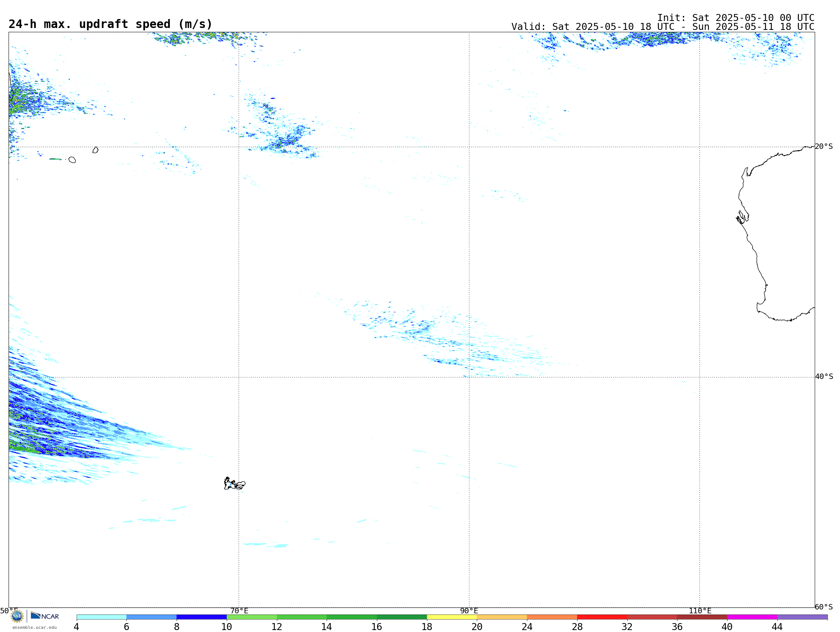Click the NCAR logo
The image size is (840, 632).
(x=45, y=616)
